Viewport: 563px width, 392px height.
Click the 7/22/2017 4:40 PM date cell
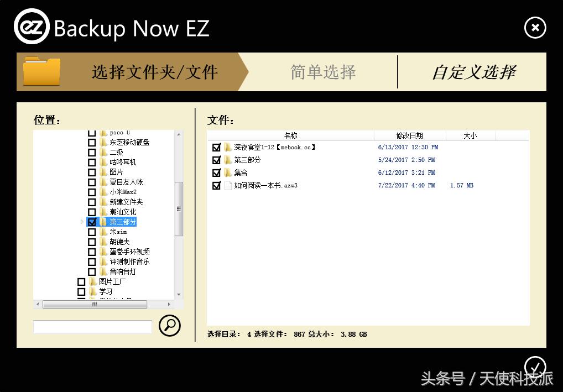(x=406, y=186)
